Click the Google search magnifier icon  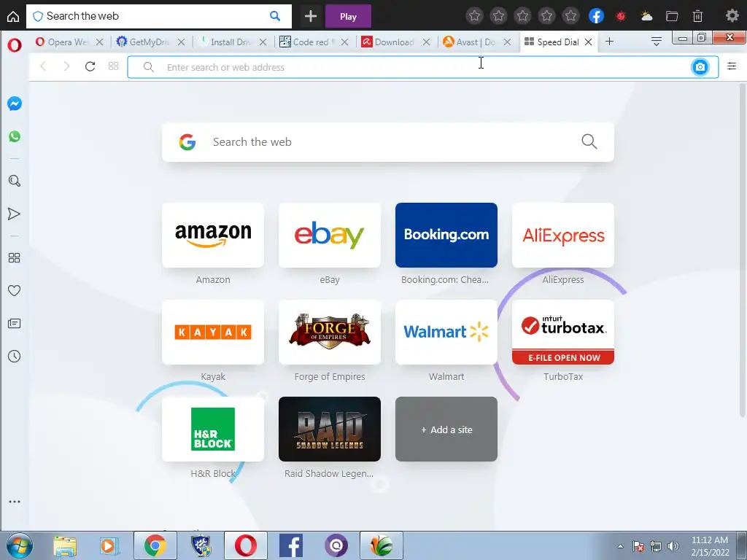(589, 141)
